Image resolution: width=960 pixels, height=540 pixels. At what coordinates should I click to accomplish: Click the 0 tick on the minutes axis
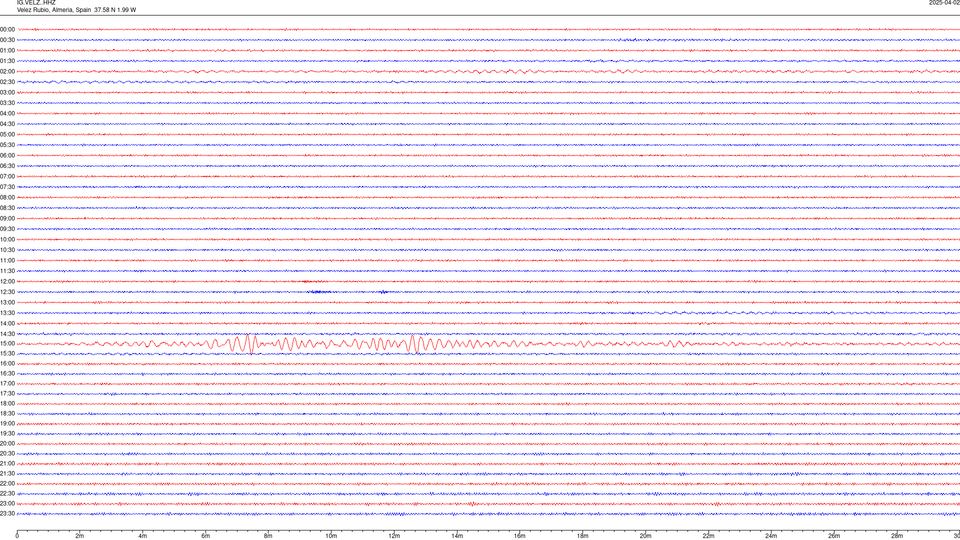17,536
